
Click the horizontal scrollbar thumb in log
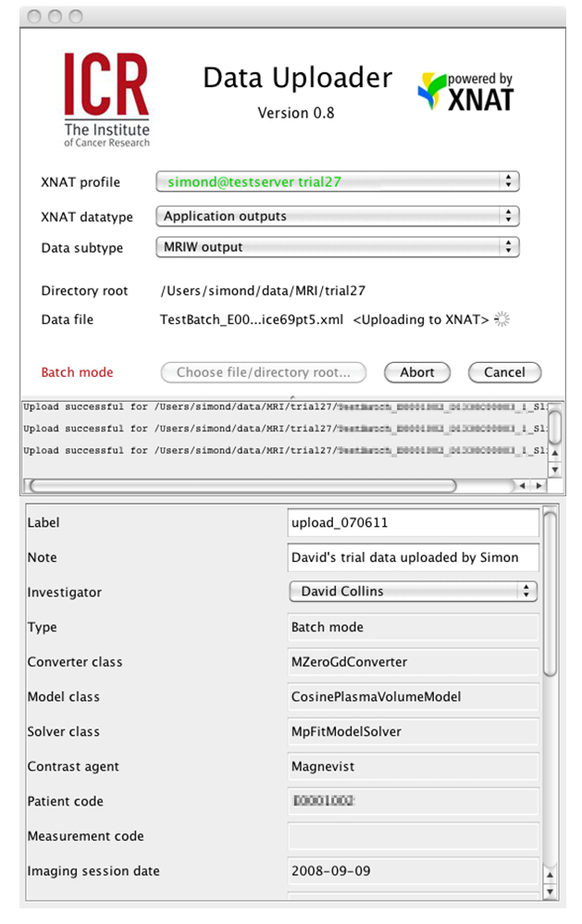coord(241,486)
